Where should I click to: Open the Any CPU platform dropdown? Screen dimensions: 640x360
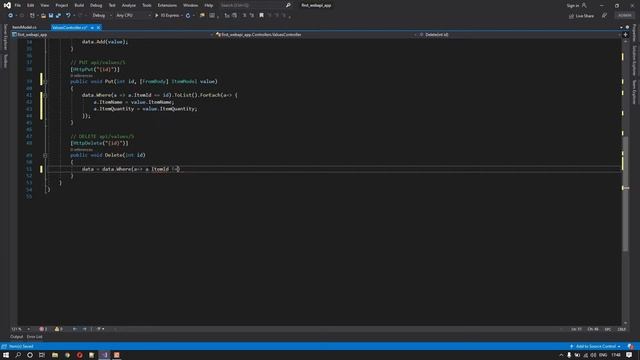[133, 16]
